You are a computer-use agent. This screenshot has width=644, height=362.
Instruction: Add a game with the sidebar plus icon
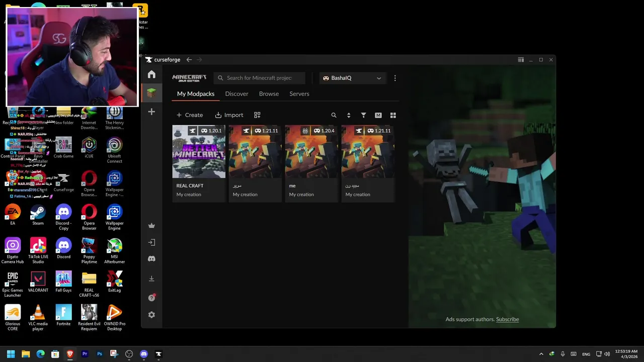pos(151,112)
